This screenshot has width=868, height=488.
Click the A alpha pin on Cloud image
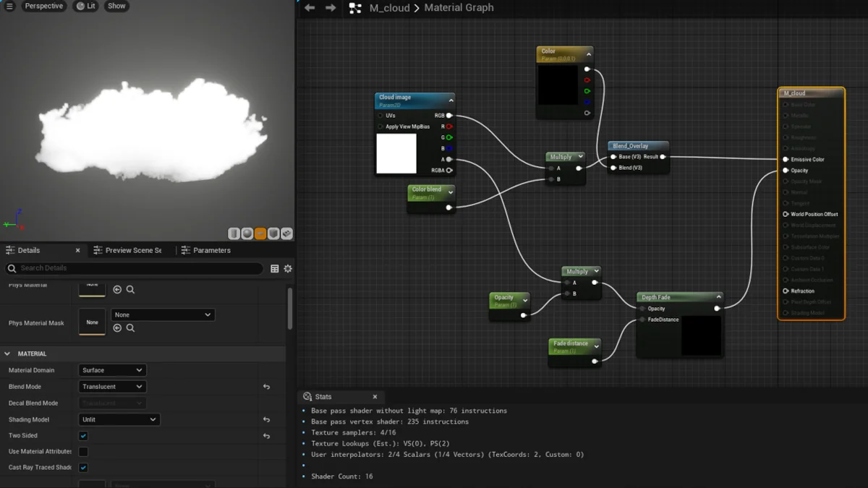coord(449,159)
